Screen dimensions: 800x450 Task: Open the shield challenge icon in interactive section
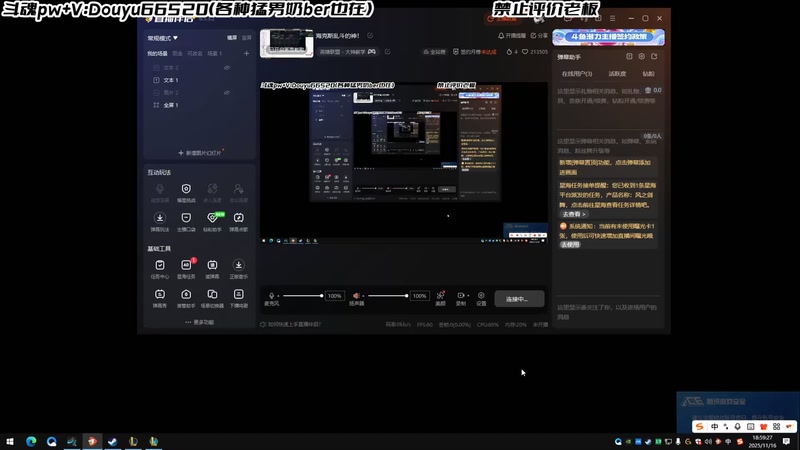pos(186,189)
